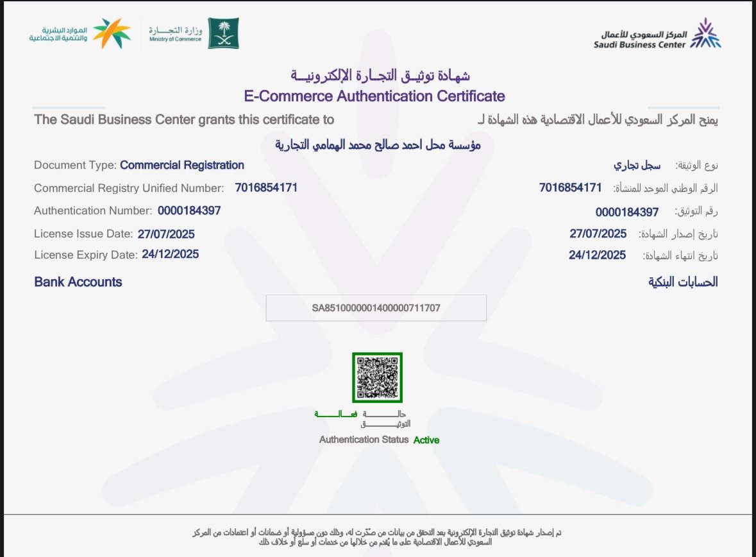Click the License Issue Date 27/07/2025 value
Screen dimensions: 756x557
166,234
